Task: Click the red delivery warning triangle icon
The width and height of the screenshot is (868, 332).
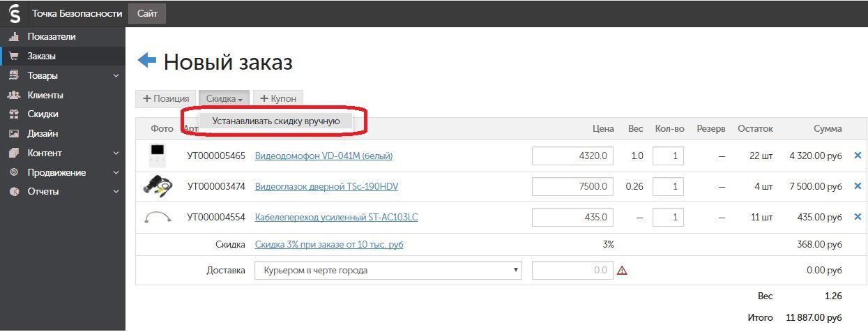Action: 622,270
